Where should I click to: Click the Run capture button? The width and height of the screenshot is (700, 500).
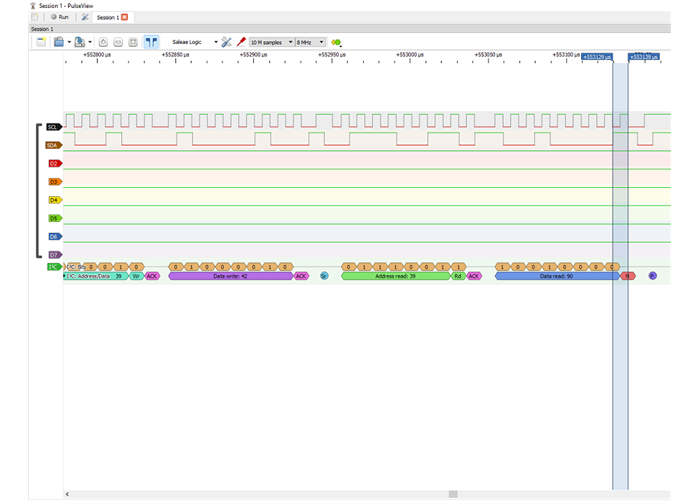tap(58, 17)
